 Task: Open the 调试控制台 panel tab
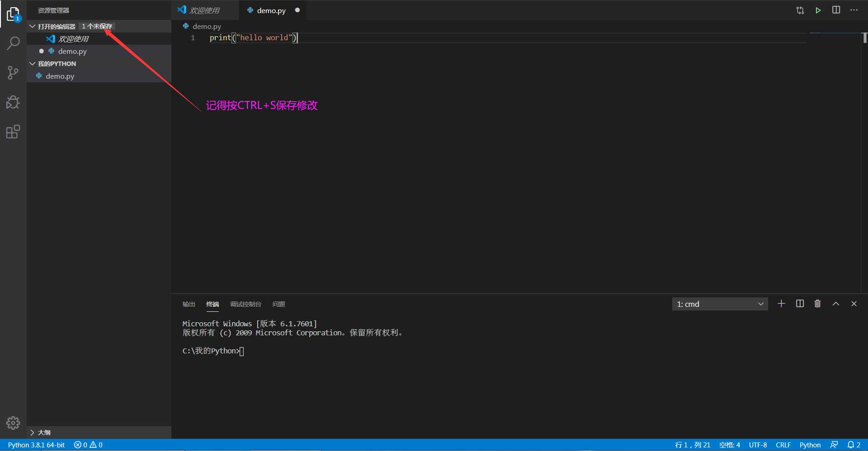245,304
